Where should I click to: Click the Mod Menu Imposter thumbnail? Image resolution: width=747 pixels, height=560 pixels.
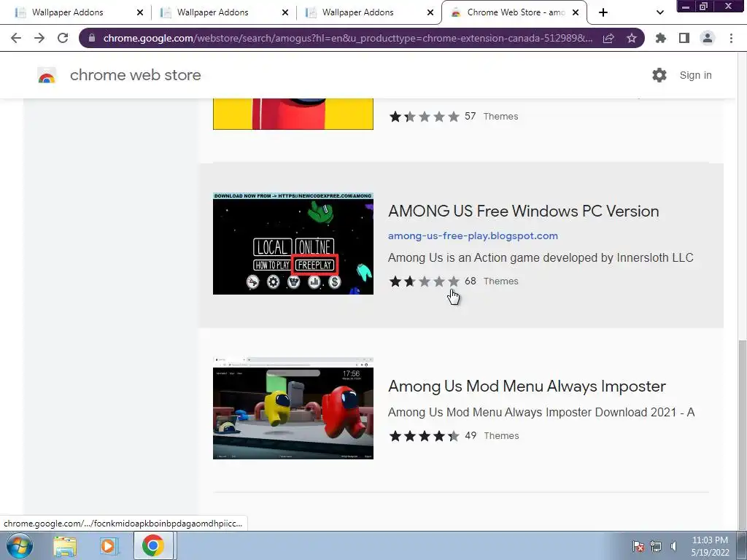293,408
